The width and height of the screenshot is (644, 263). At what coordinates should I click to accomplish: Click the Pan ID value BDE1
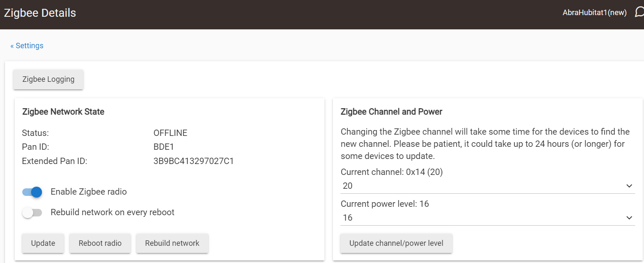(164, 147)
